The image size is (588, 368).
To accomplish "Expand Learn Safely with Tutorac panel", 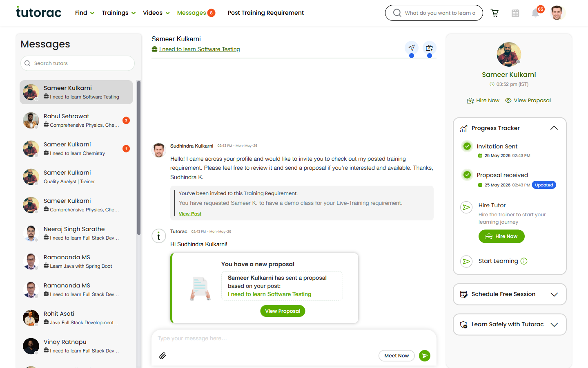I will 554,325.
